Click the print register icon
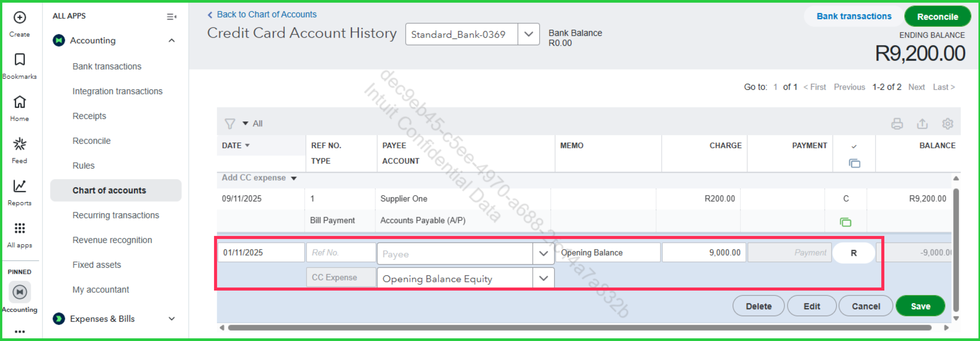This screenshot has width=980, height=341. point(897,124)
